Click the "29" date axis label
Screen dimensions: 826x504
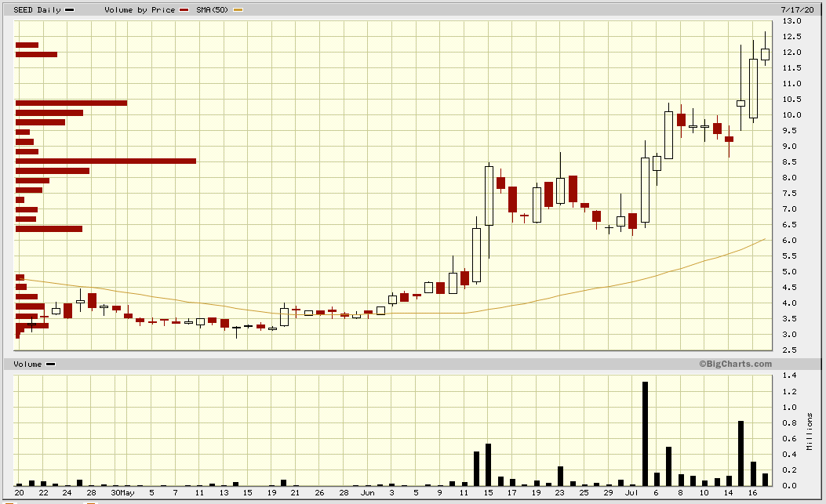(x=608, y=493)
